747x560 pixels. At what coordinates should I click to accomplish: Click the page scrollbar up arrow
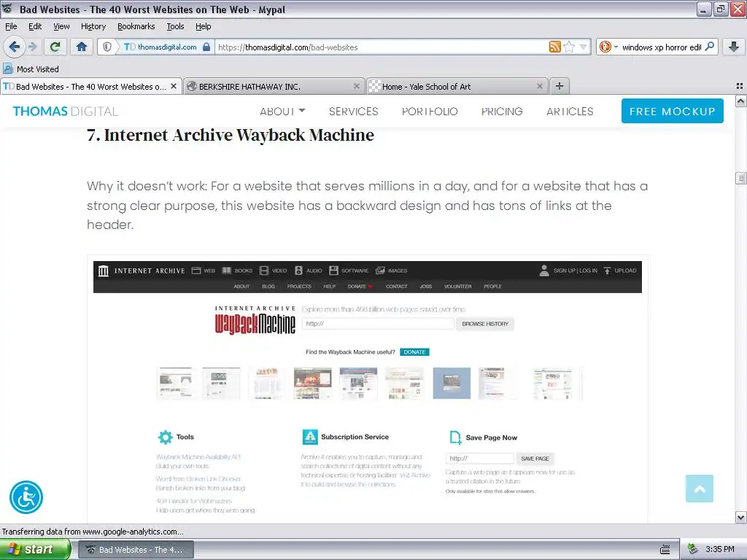pyautogui.click(x=740, y=101)
